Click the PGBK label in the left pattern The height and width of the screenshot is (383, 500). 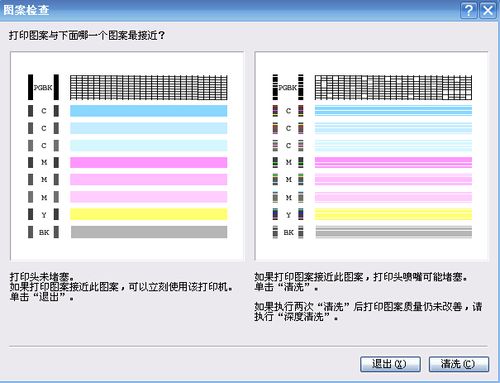(x=43, y=88)
